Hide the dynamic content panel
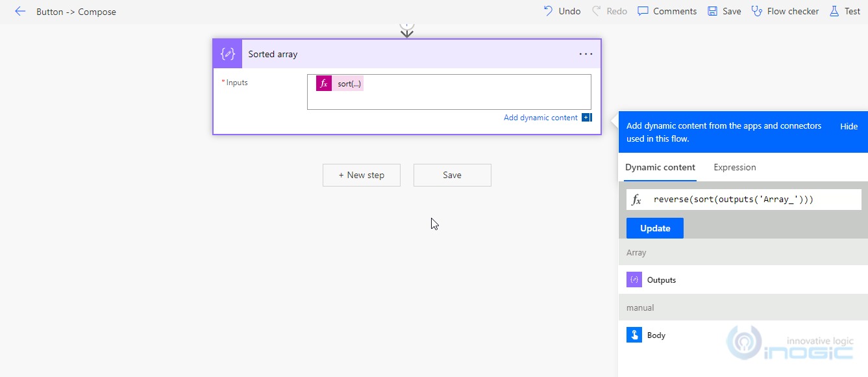 pos(849,126)
